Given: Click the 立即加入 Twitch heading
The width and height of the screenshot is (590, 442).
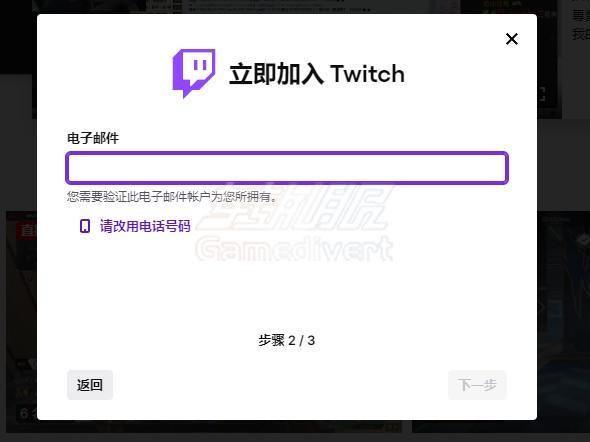Looking at the screenshot, I should click(317, 74).
